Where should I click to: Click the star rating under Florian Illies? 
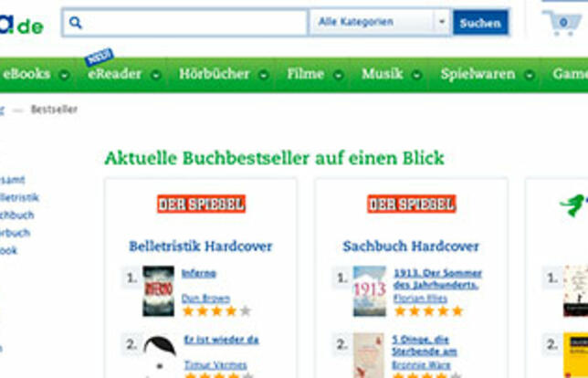point(428,310)
